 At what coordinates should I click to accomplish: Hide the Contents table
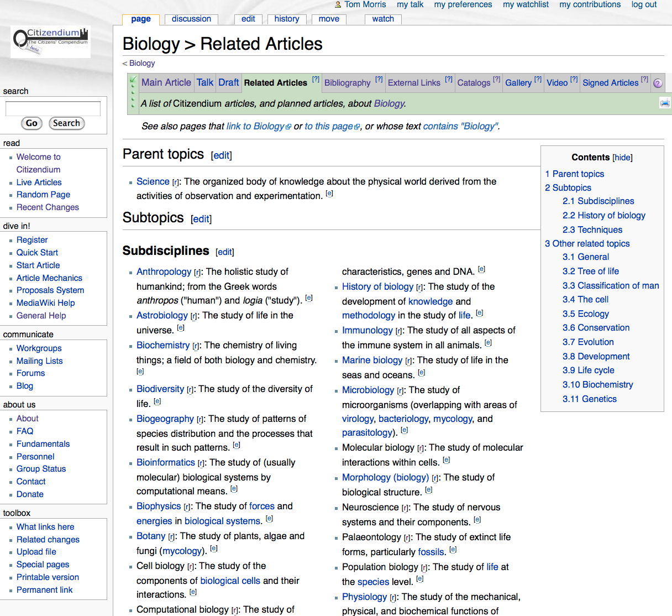[x=622, y=158]
